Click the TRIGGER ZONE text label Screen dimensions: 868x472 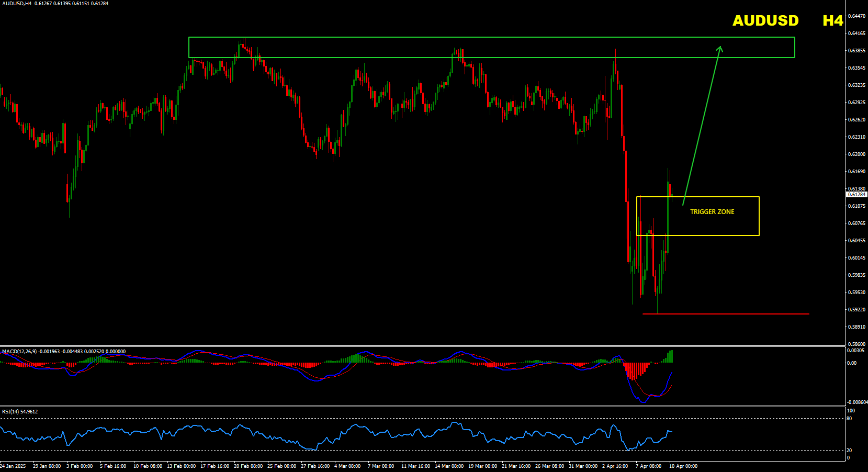coord(712,212)
